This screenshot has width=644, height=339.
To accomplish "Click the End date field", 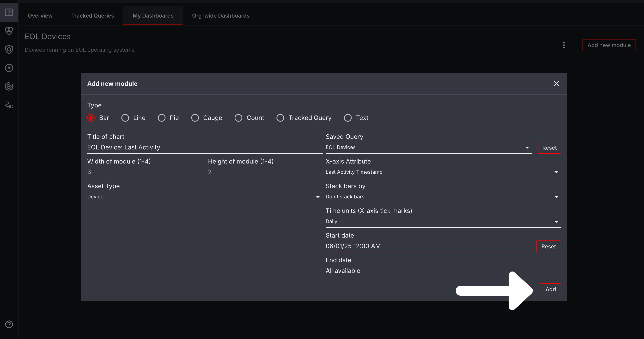I will 443,271.
